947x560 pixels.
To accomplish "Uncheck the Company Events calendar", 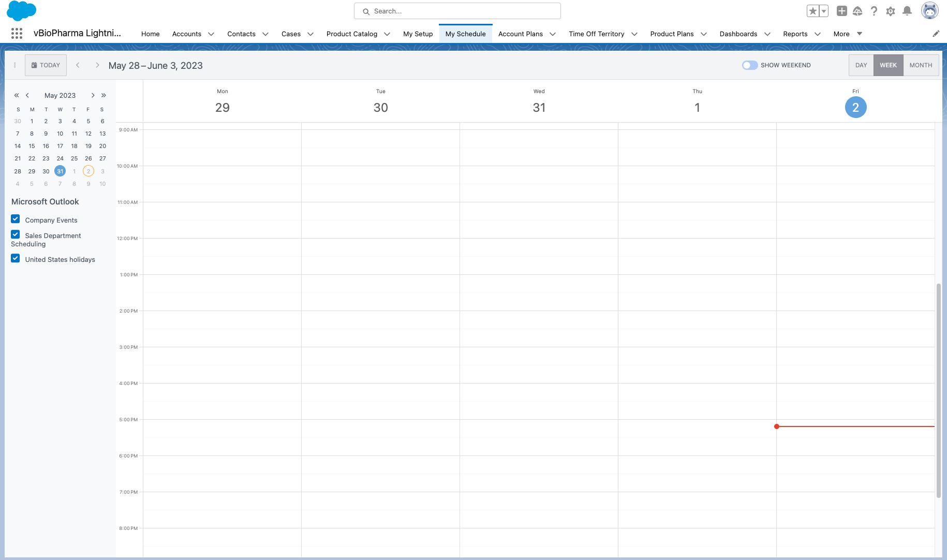I will [x=16, y=219].
